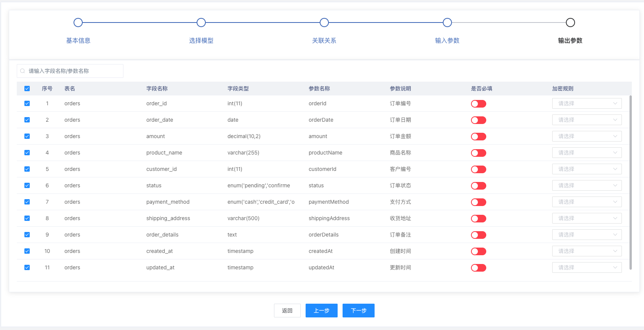
Task: Expand encryption rule dropdown for payment_method
Action: [x=586, y=202]
